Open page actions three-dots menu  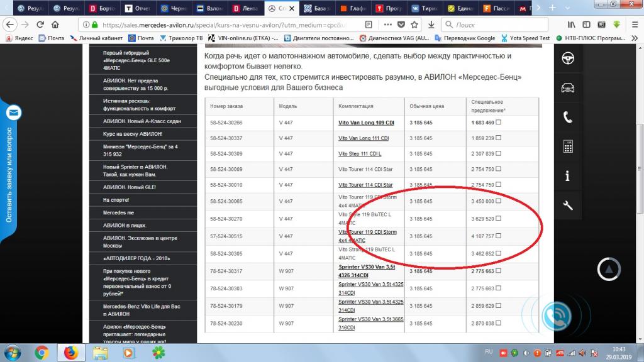pyautogui.click(x=387, y=25)
